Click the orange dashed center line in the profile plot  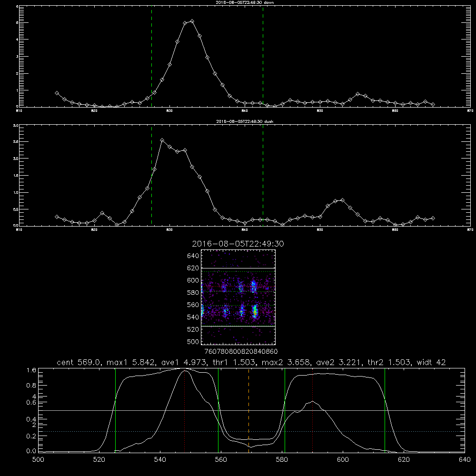pyautogui.click(x=248, y=410)
